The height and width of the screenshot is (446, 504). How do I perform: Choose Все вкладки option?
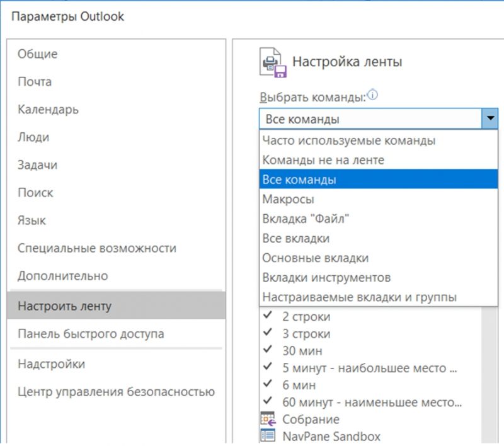[379, 238]
